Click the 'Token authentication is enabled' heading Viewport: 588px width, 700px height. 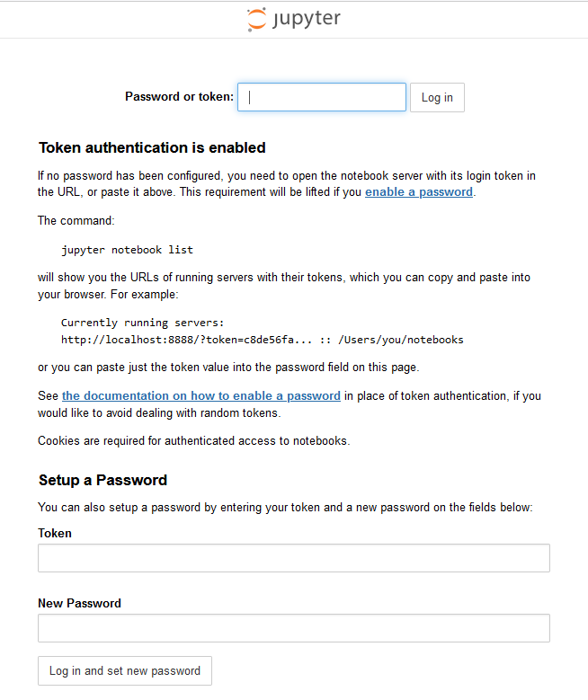click(x=152, y=147)
